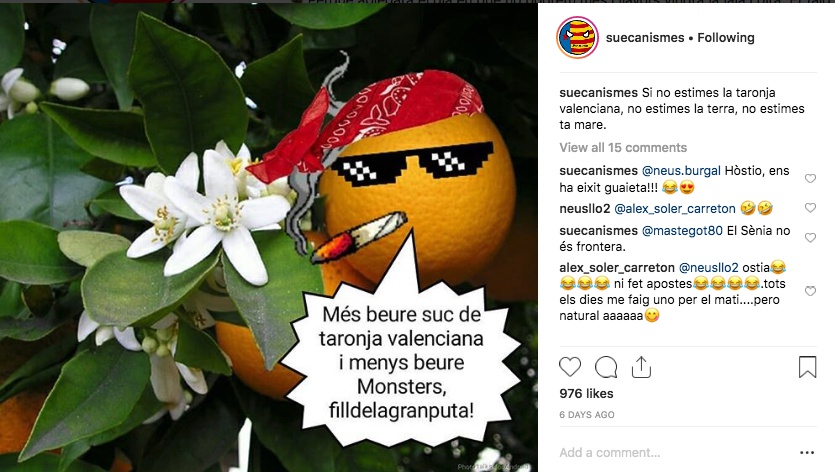Image resolution: width=835 pixels, height=472 pixels.
Task: Share the post with the upload icon
Action: (x=641, y=367)
